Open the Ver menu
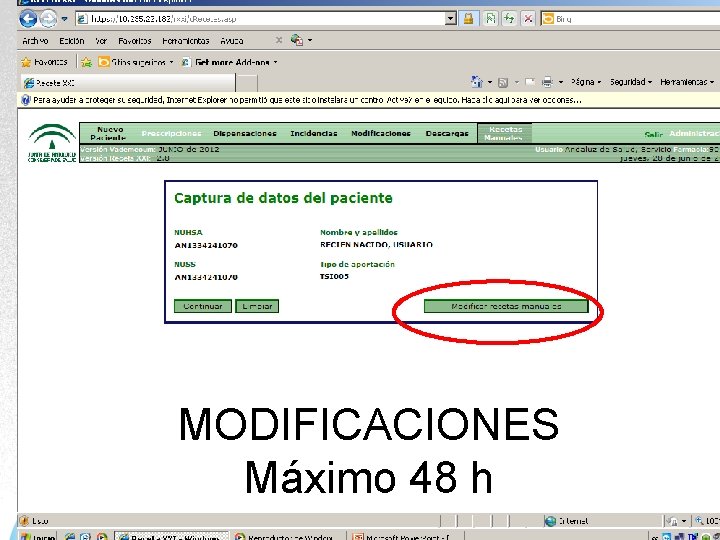720x540 pixels. pyautogui.click(x=101, y=41)
